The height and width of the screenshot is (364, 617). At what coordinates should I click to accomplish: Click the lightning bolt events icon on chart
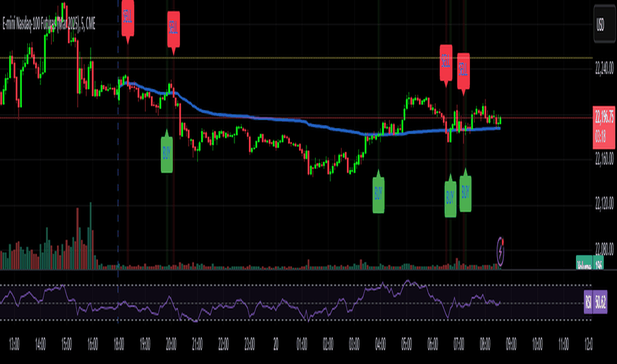[500, 251]
